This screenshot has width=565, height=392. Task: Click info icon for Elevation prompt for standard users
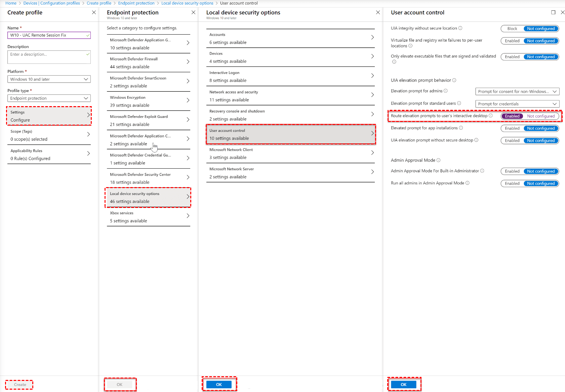(459, 103)
